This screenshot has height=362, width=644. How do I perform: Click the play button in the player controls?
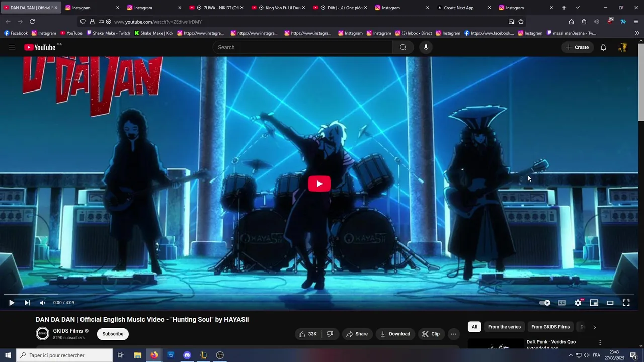click(x=12, y=303)
